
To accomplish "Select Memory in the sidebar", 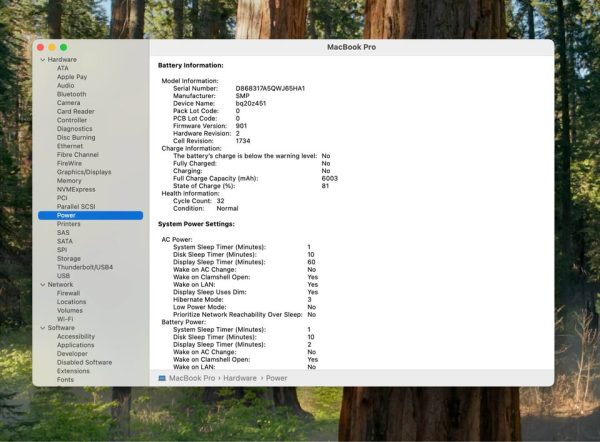I will coord(69,180).
